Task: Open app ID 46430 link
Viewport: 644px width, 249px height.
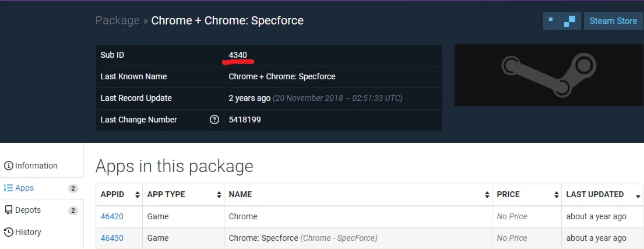Action: tap(112, 238)
